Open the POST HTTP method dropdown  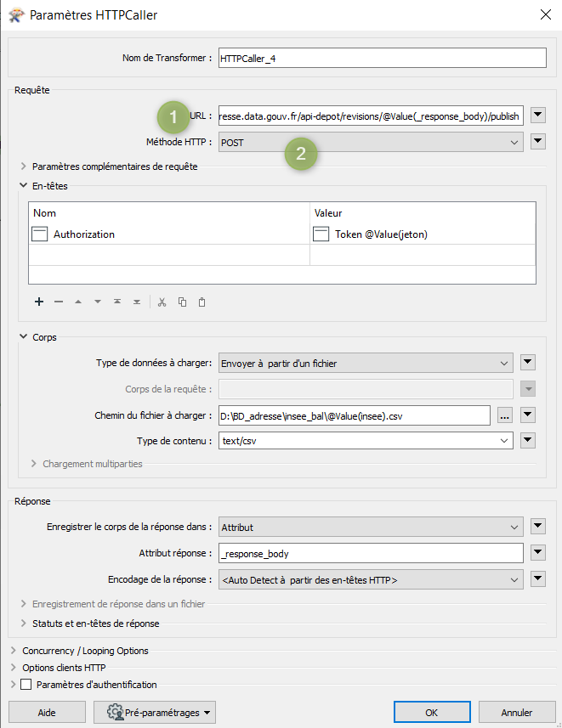click(371, 143)
